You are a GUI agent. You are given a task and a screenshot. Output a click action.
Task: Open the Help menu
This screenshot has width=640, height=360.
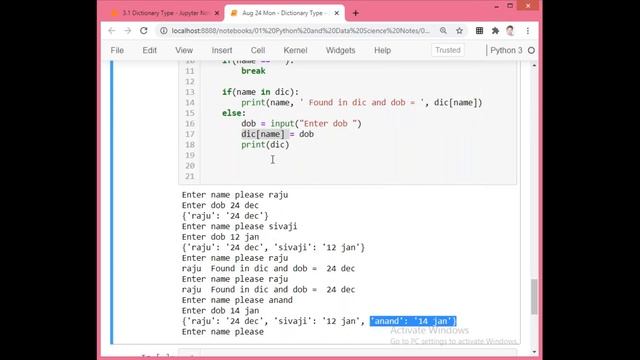coord(382,50)
